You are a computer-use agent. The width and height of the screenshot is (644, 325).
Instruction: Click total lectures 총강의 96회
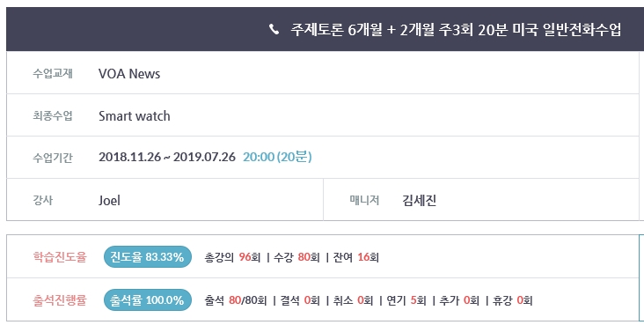click(232, 257)
